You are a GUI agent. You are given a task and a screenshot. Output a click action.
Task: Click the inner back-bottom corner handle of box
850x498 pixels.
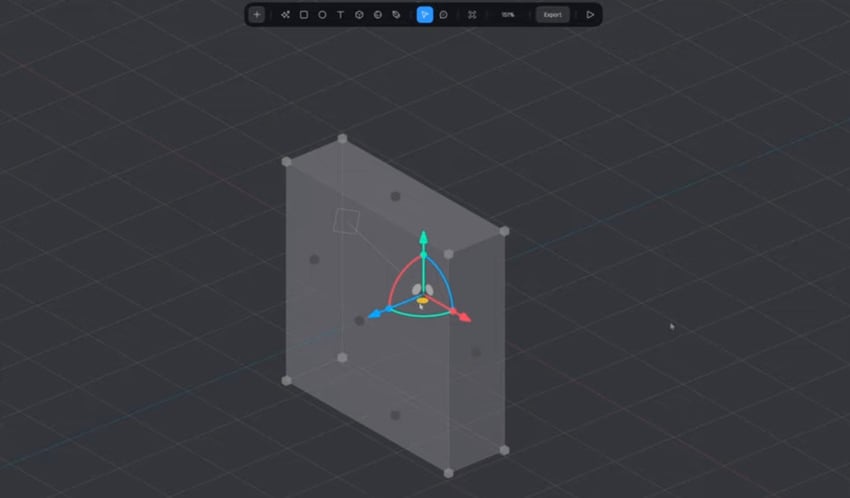coord(342,358)
